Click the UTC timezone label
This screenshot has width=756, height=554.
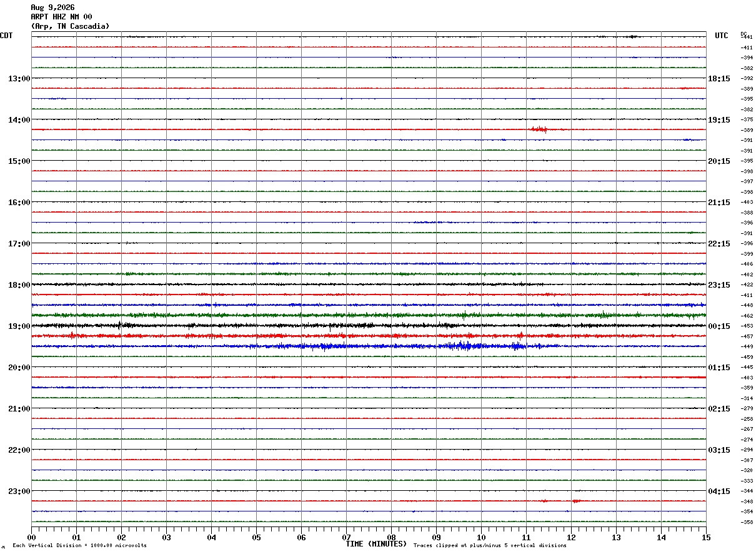click(722, 36)
